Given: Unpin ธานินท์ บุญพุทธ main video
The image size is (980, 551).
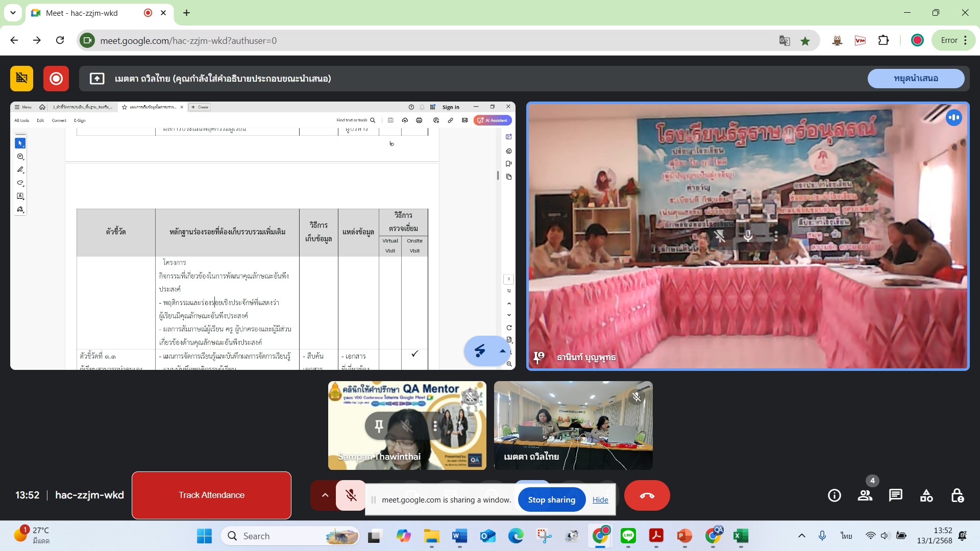Looking at the screenshot, I should point(720,236).
